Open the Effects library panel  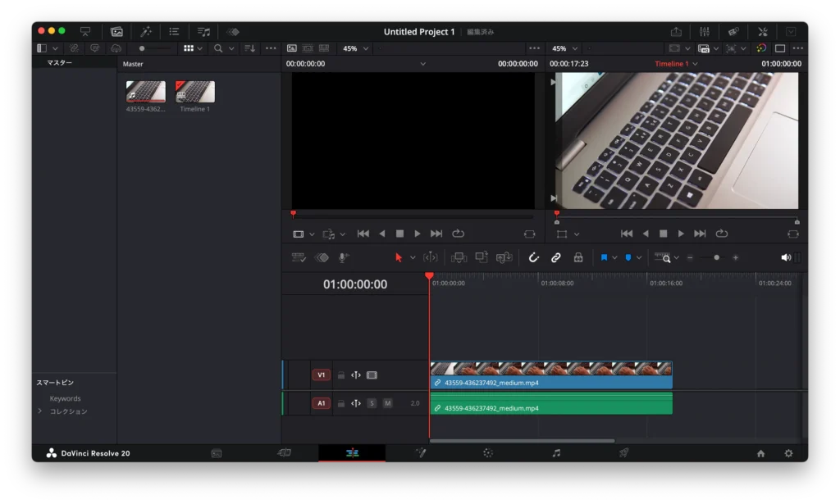[x=147, y=31]
